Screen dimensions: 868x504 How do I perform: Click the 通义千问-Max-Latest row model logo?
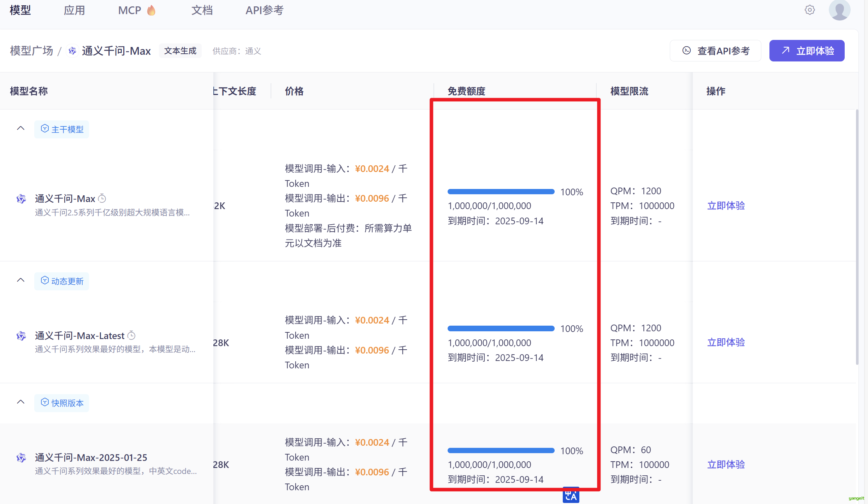click(21, 336)
